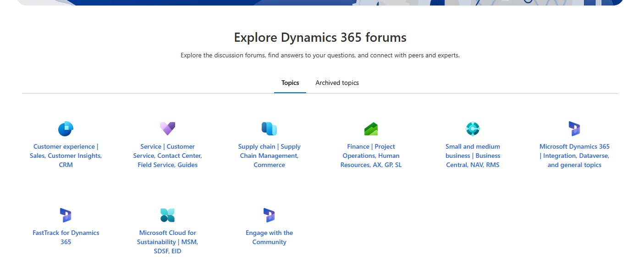The width and height of the screenshot is (644, 268).
Task: Open the Customer experience forum link
Action: [66, 156]
